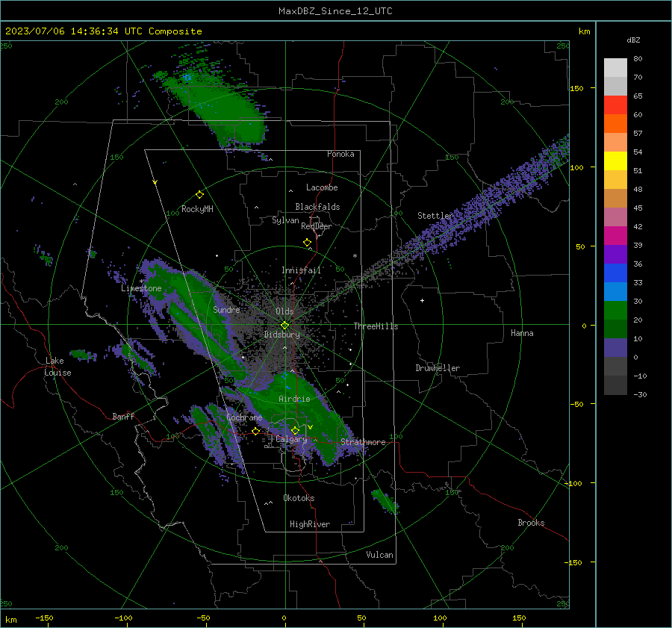Viewport: 672px width, 628px height.
Task: Click the yellow diamond marker below Cochrane
Action: coord(255,432)
